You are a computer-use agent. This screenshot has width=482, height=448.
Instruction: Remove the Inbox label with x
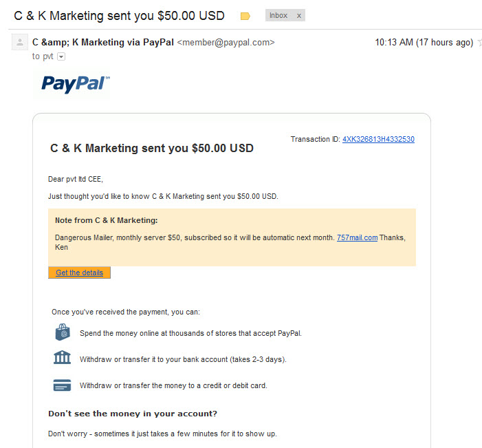(299, 16)
